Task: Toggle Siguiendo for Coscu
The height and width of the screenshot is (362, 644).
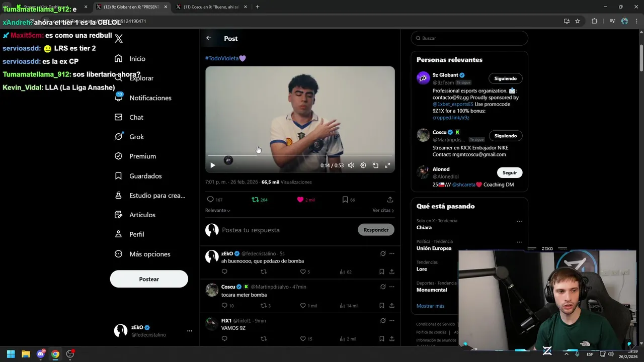Action: 505,136
